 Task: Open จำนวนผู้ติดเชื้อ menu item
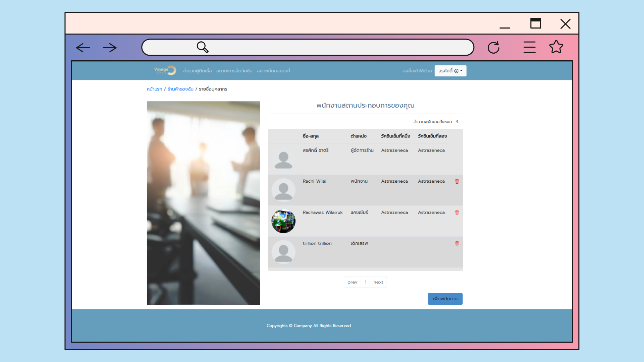pyautogui.click(x=197, y=71)
